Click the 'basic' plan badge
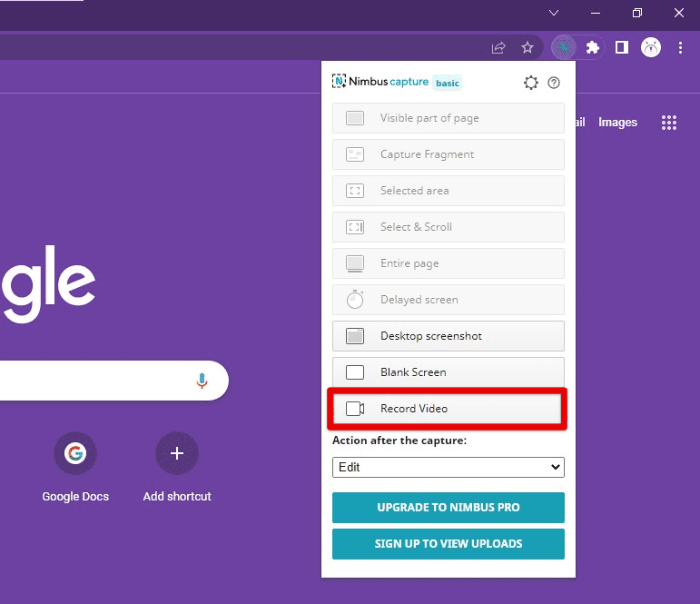The height and width of the screenshot is (604, 700). pyautogui.click(x=448, y=83)
